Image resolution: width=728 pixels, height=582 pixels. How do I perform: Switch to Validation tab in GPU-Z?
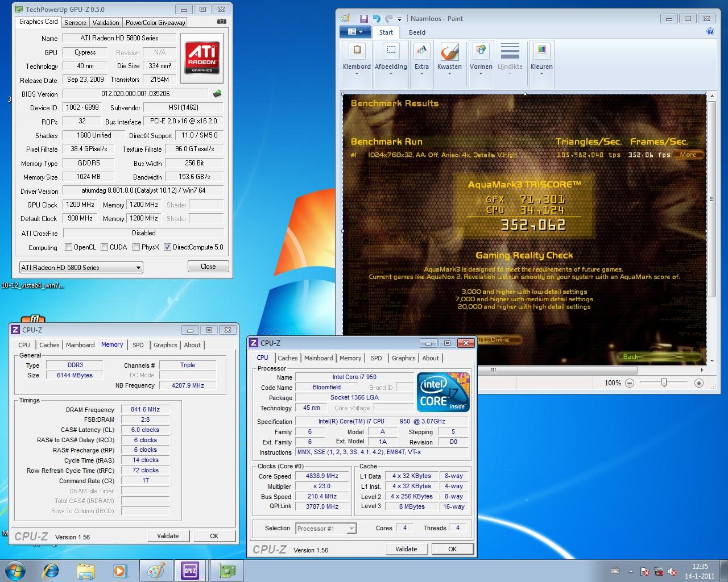point(106,22)
